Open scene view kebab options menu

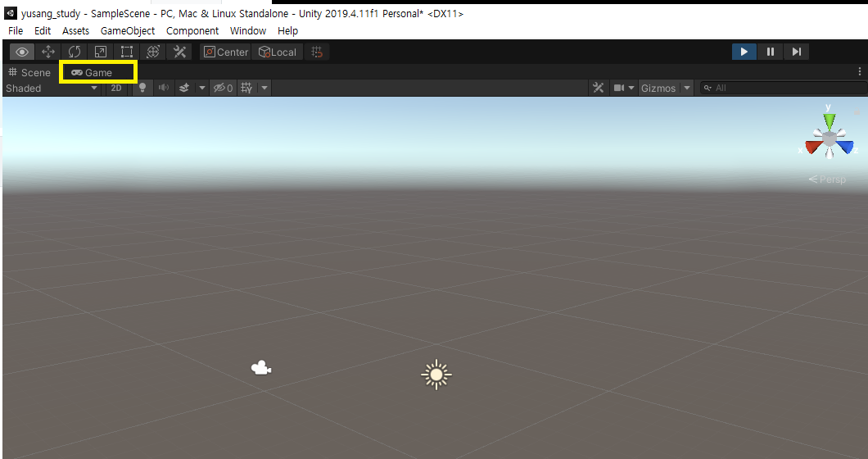tap(859, 71)
